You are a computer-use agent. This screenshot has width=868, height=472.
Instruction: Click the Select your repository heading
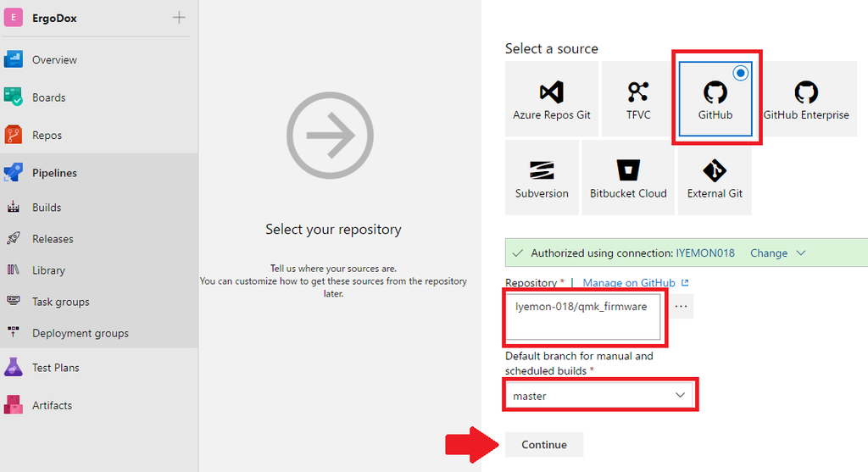coord(333,229)
